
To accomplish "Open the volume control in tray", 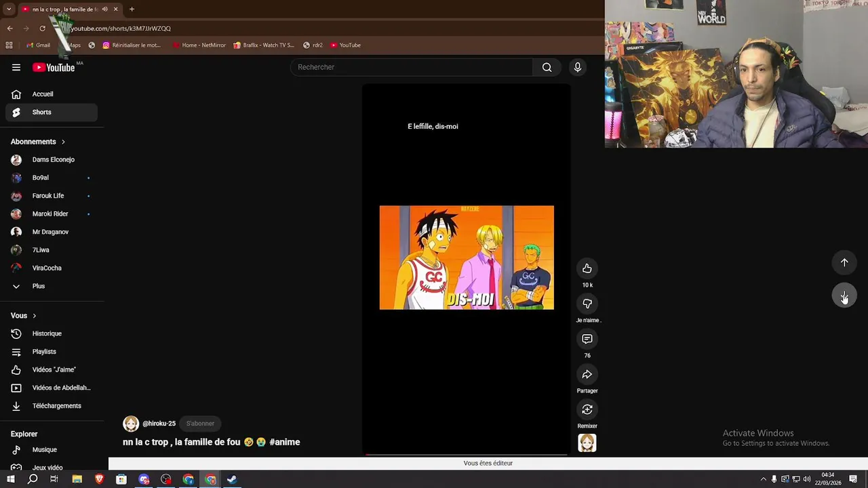I will (806, 479).
